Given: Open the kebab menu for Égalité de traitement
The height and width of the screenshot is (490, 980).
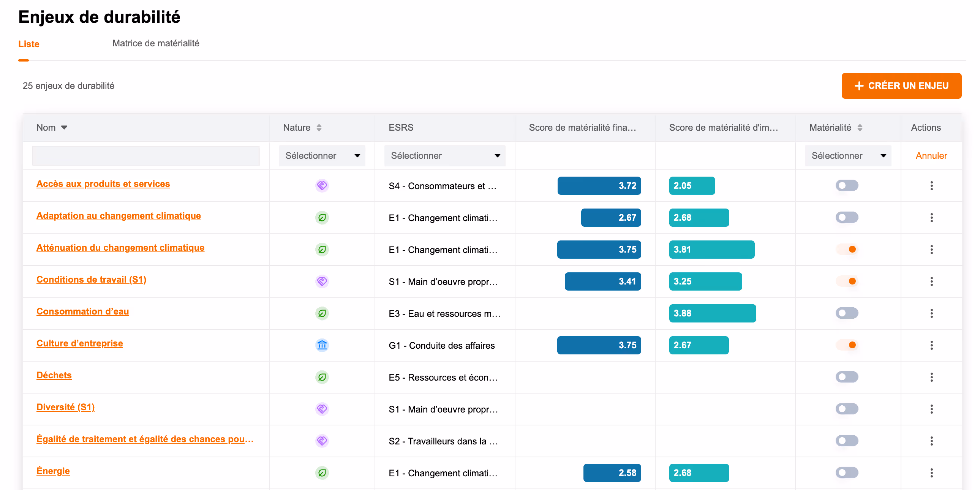Looking at the screenshot, I should coord(931,441).
